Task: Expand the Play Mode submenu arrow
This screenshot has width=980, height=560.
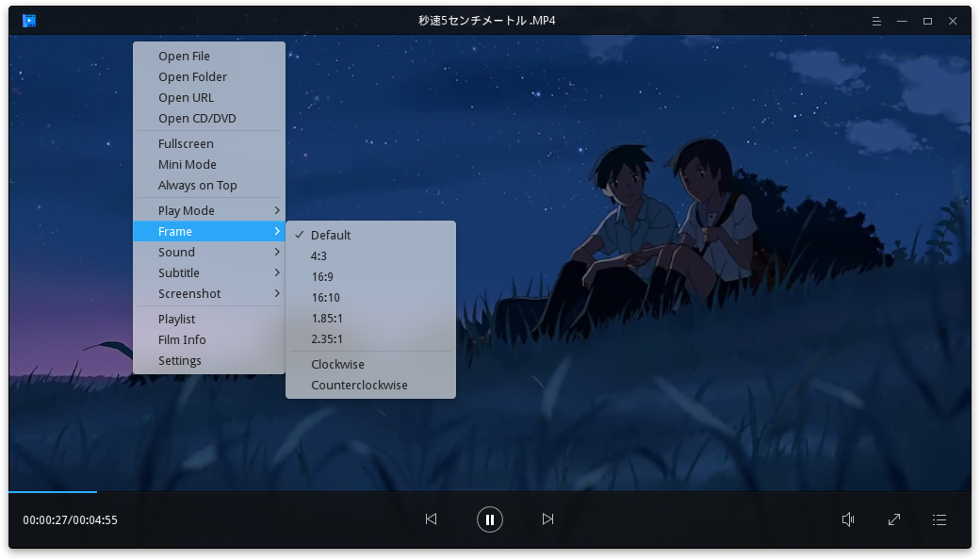Action: point(277,210)
